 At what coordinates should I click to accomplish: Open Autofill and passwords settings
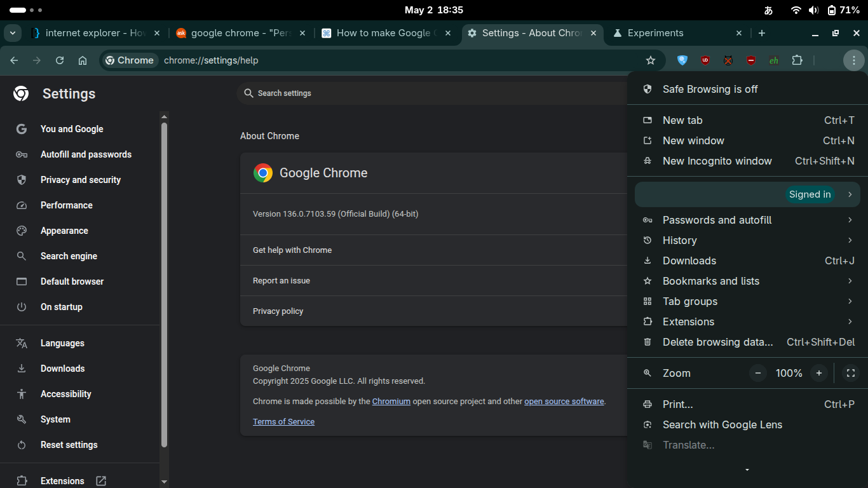coord(86,154)
